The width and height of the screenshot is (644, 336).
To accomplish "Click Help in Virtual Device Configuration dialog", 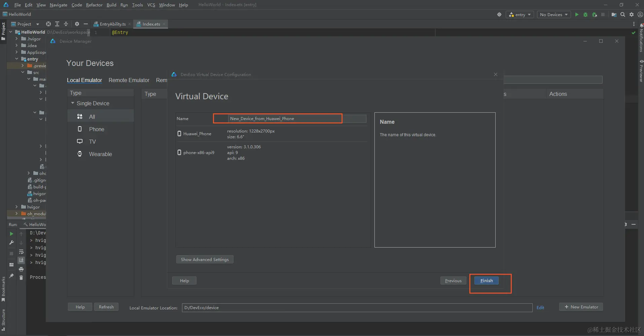I will [184, 281].
